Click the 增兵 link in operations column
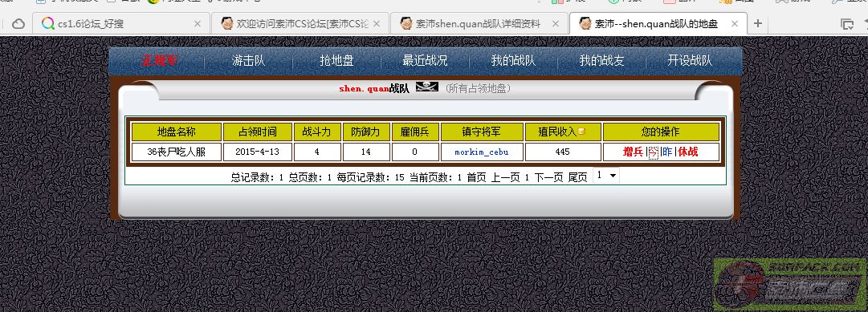The height and width of the screenshot is (312, 868). click(x=633, y=152)
